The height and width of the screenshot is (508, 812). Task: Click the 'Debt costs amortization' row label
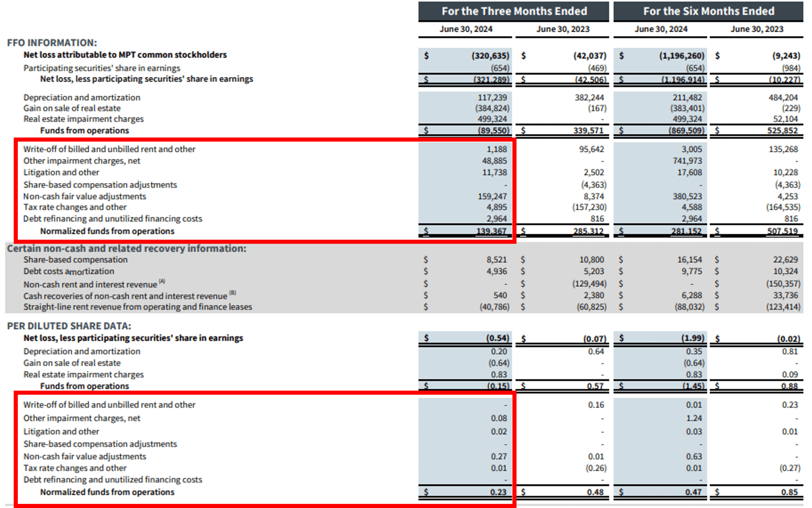pos(69,271)
